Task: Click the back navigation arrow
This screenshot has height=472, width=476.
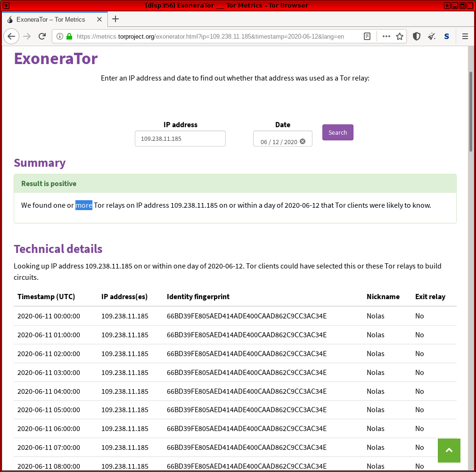Action: click(x=12, y=36)
